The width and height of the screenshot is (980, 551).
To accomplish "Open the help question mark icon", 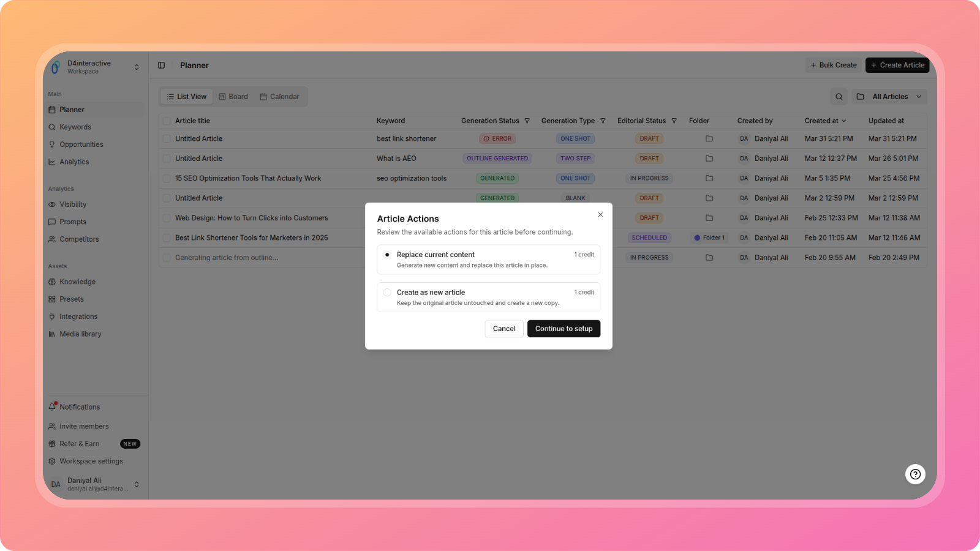I will tap(915, 474).
